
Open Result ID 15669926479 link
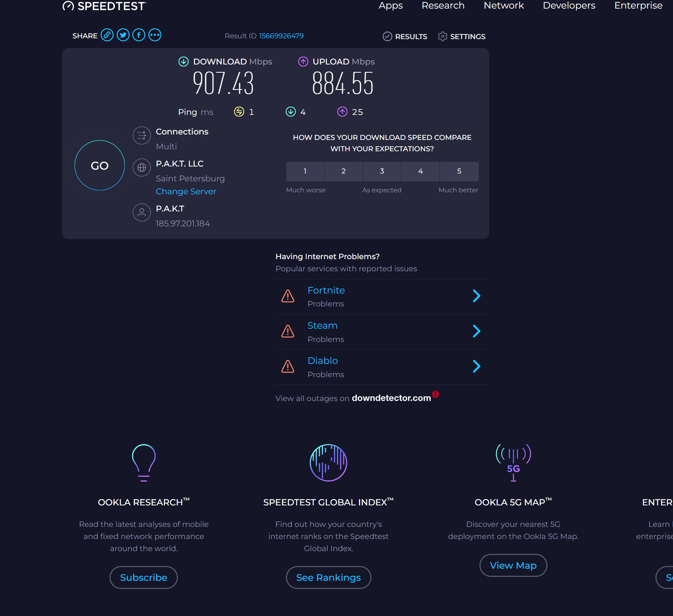pos(281,36)
